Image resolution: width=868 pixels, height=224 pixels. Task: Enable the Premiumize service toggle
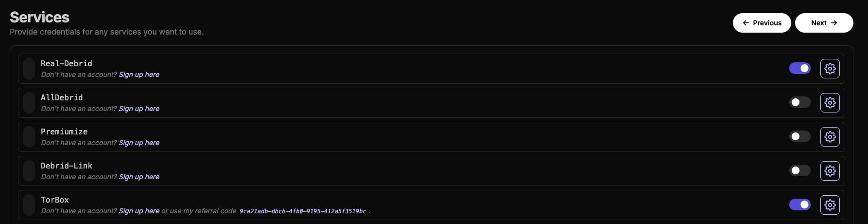(799, 136)
